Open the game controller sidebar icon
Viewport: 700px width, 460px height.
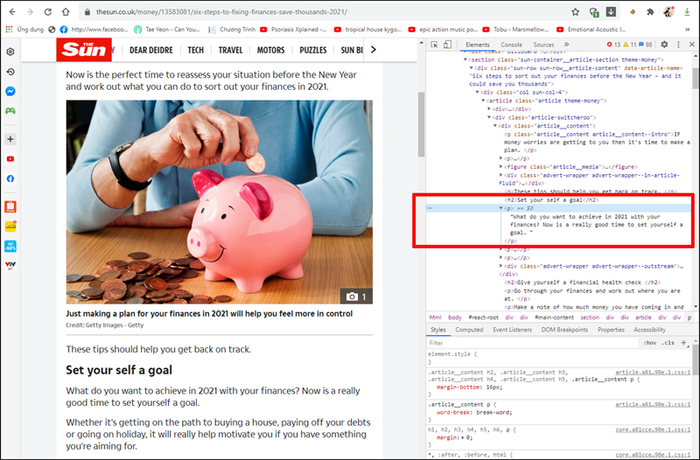[x=10, y=111]
